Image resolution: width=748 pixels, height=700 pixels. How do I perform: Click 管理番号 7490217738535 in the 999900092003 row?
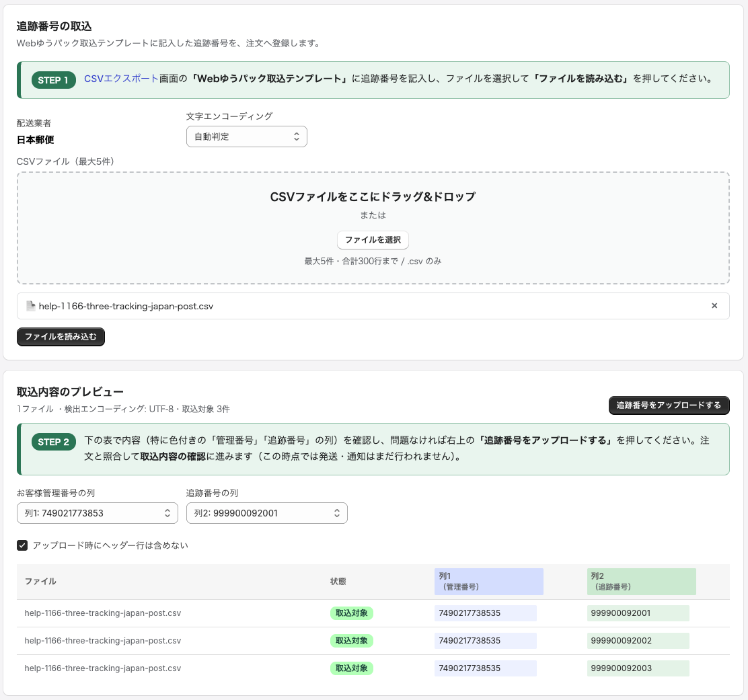pyautogui.click(x=485, y=668)
